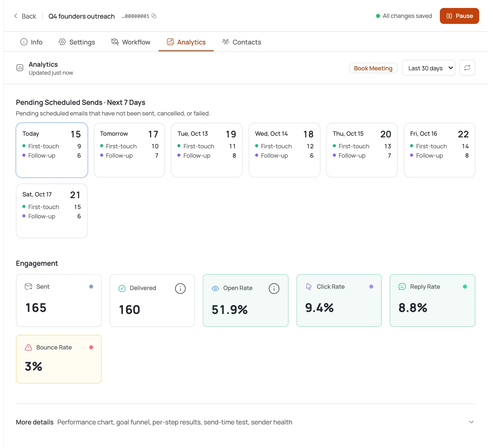Select the Analytics tab
The image size is (493, 448).
tap(186, 42)
